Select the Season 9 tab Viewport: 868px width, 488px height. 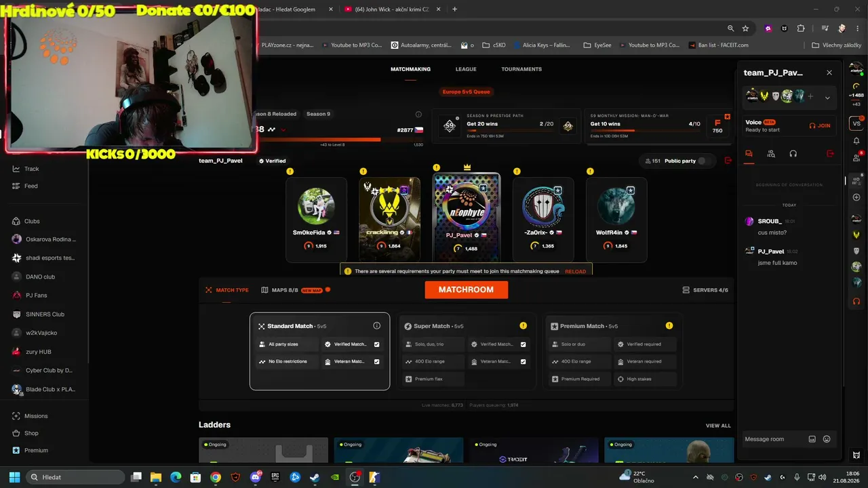tap(318, 114)
